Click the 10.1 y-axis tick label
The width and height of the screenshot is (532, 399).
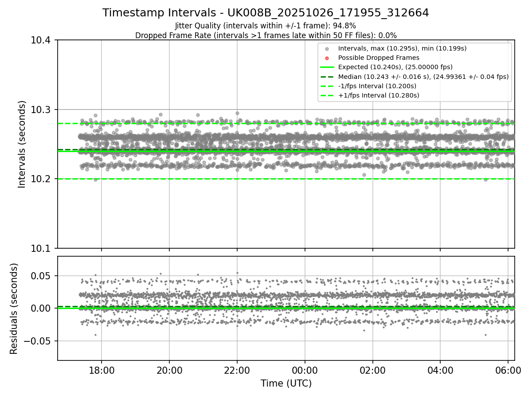[41, 248]
